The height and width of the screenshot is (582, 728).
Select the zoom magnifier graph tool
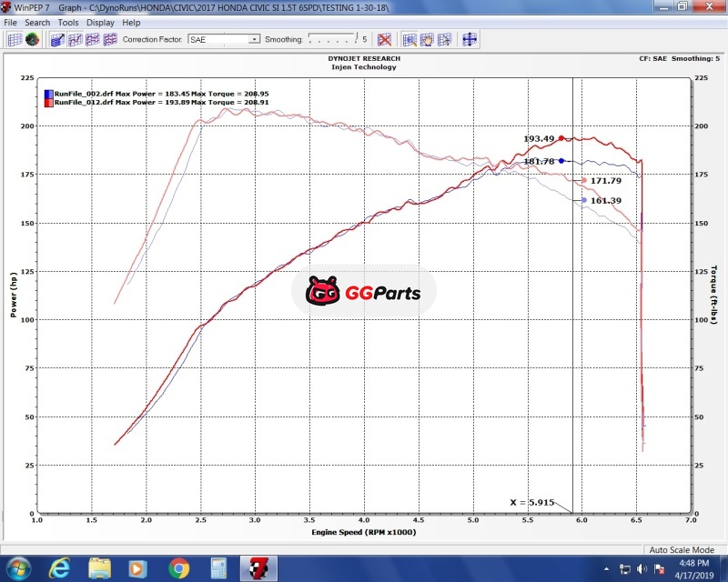(409, 40)
